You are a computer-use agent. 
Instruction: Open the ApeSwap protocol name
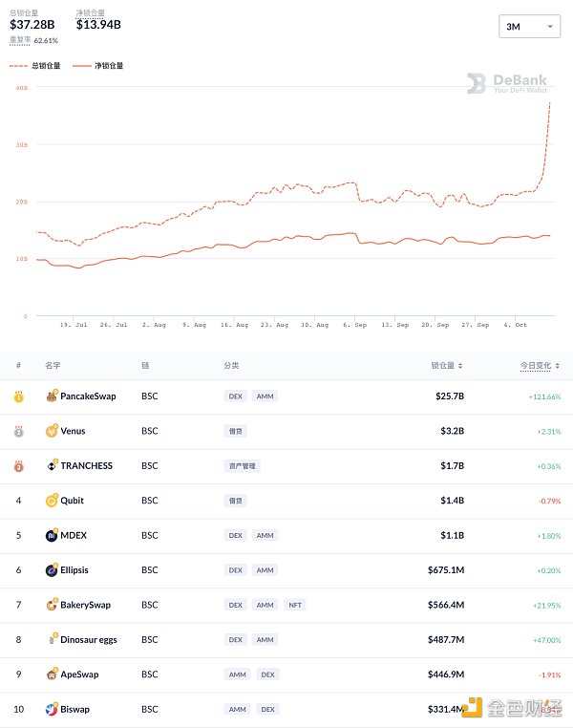[79, 674]
